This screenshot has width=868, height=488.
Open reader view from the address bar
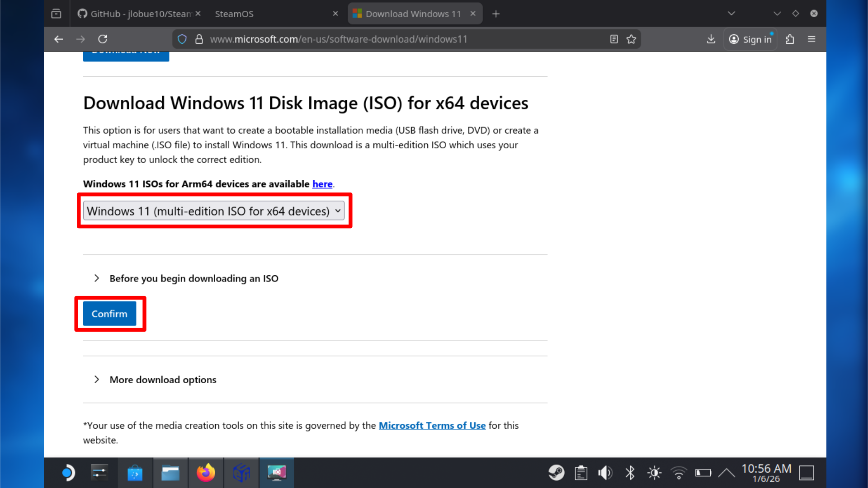[x=614, y=39]
